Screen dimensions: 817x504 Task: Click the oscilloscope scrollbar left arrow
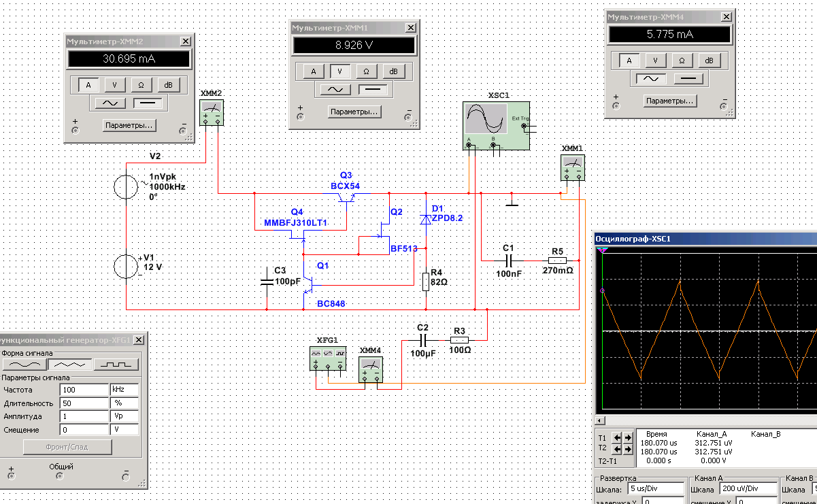click(x=599, y=420)
